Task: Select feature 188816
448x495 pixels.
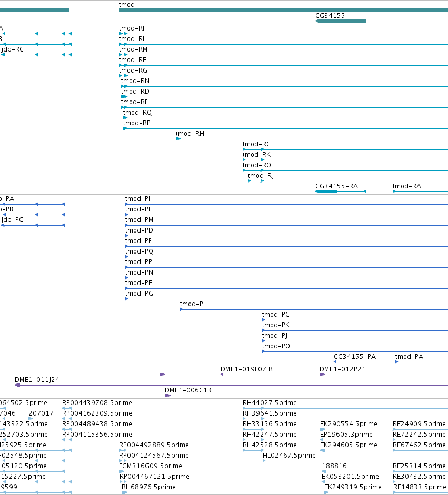Action: (x=334, y=466)
